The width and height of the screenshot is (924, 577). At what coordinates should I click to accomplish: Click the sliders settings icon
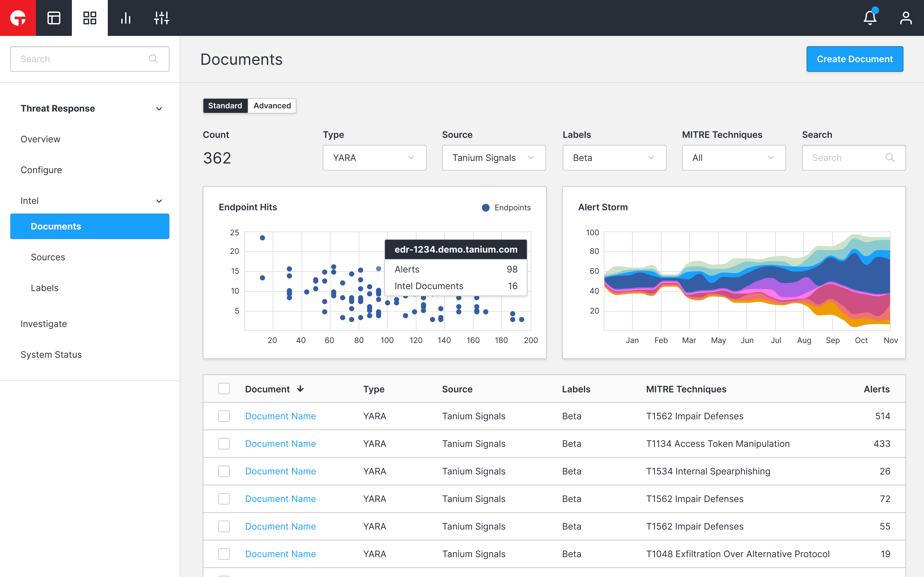[161, 18]
